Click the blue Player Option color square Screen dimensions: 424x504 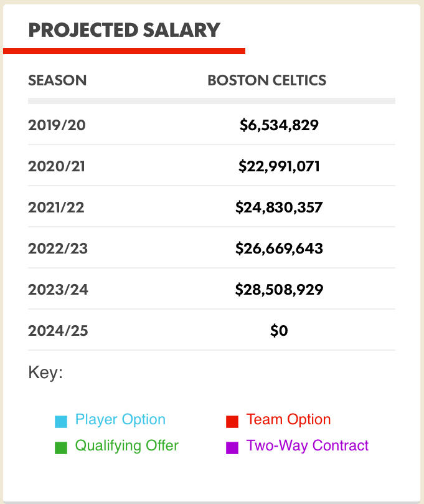tap(60, 422)
